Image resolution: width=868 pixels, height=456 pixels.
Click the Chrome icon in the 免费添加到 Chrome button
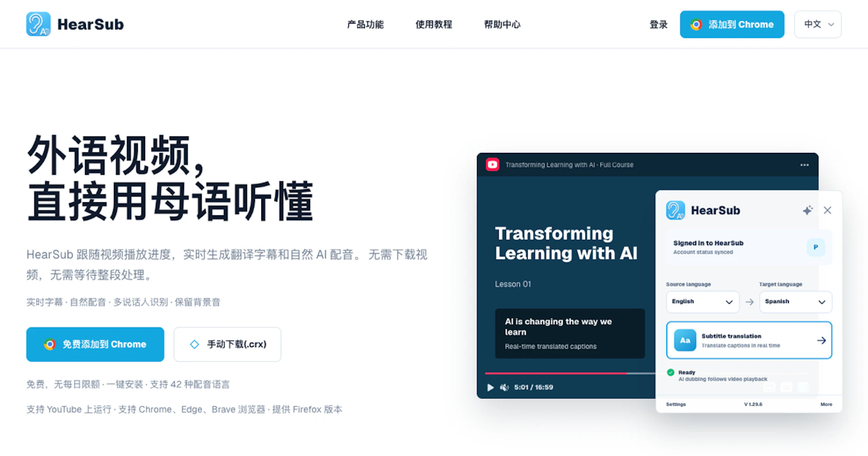click(50, 344)
